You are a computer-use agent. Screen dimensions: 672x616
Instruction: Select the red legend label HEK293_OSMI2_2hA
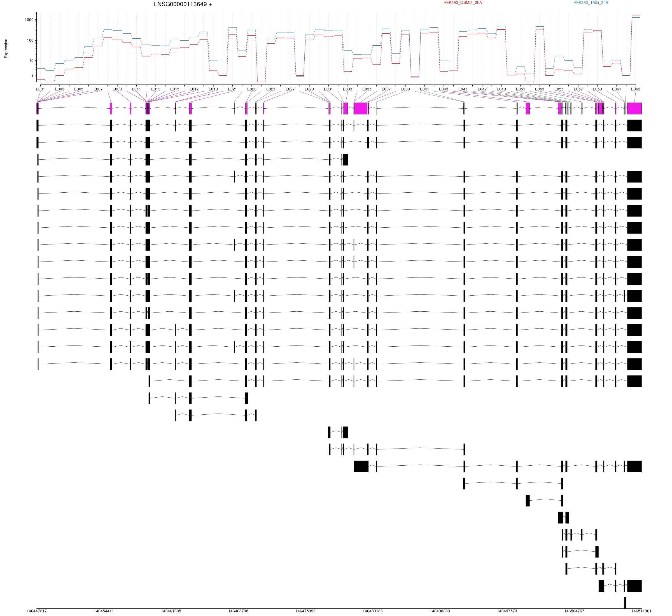coord(462,3)
